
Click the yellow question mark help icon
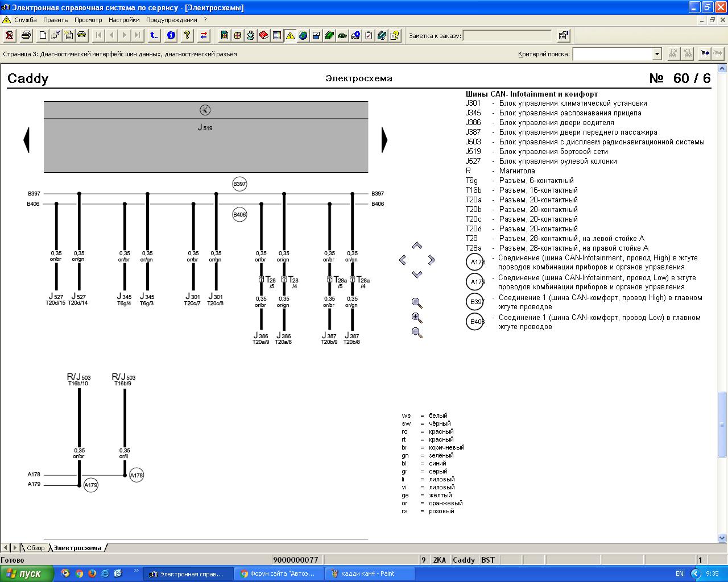(x=187, y=35)
